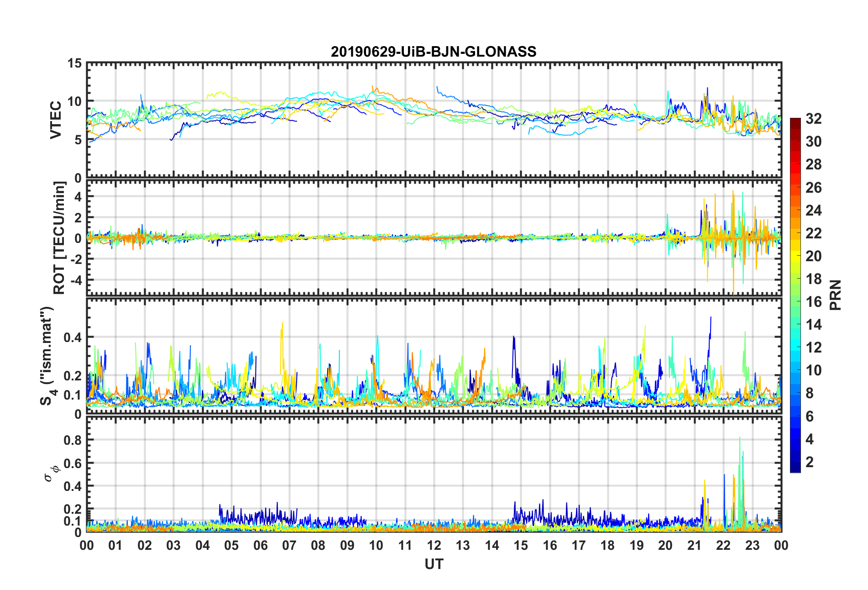Viewport: 868px width, 590px height.
Task: Click the S4 axis tick 0.4
Action: pyautogui.click(x=73, y=337)
